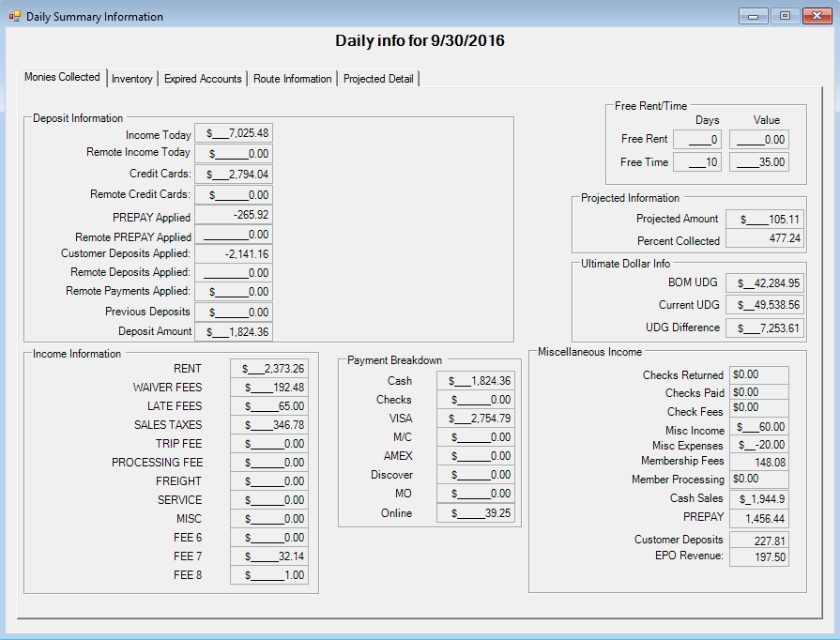Click the Misc Expenses field

[x=760, y=445]
